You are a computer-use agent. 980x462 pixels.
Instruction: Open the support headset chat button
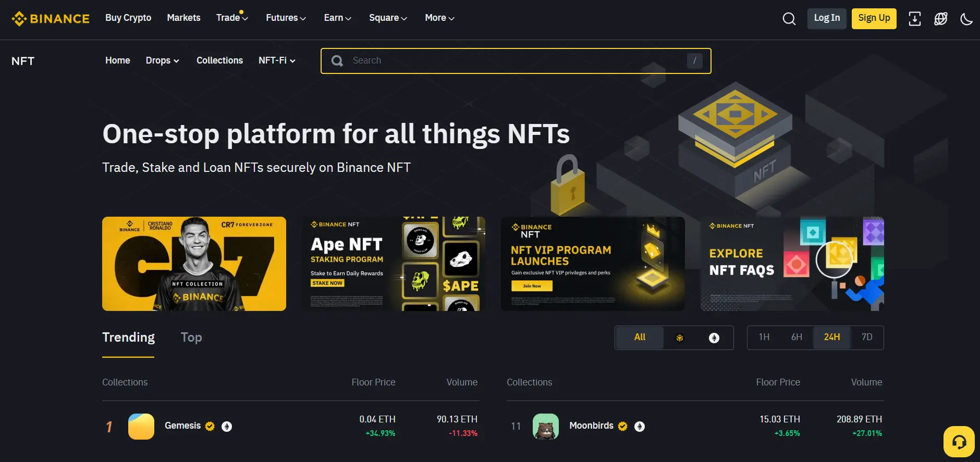coord(959,442)
